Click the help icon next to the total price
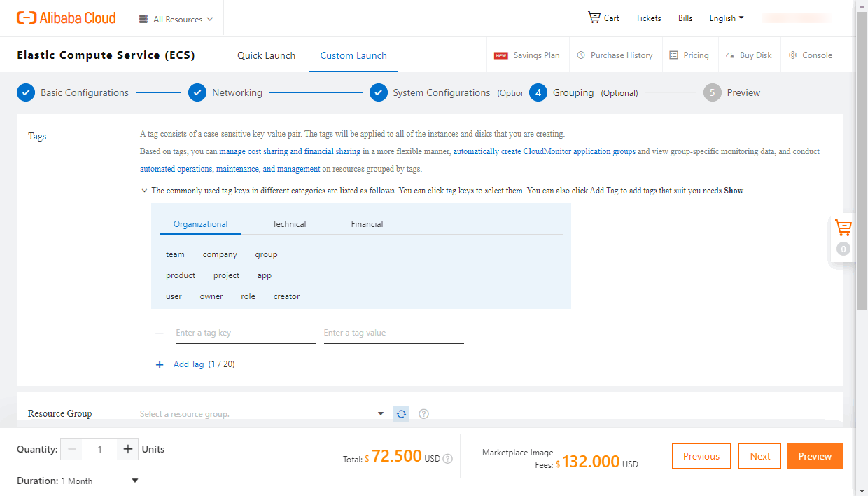 447,459
